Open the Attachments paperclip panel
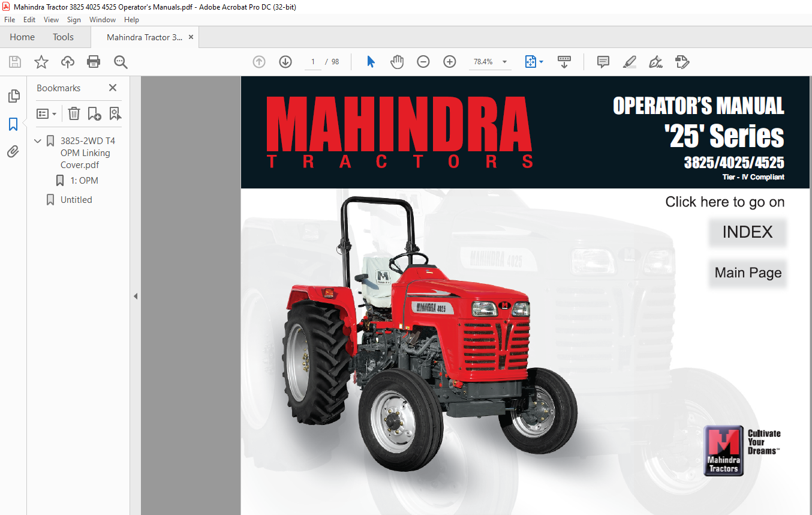812x515 pixels. [13, 152]
